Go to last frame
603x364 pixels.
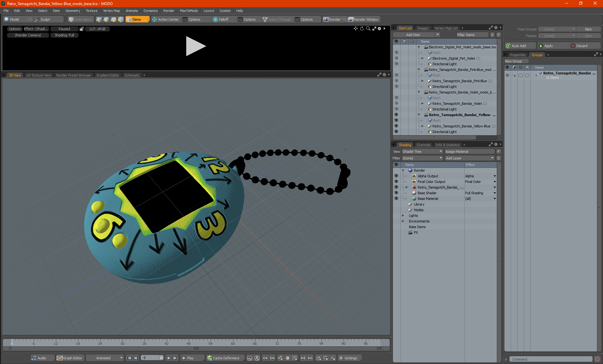pyautogui.click(x=176, y=358)
